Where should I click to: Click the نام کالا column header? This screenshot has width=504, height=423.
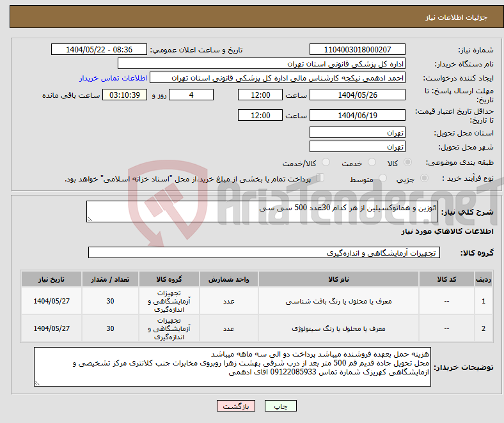(338, 279)
